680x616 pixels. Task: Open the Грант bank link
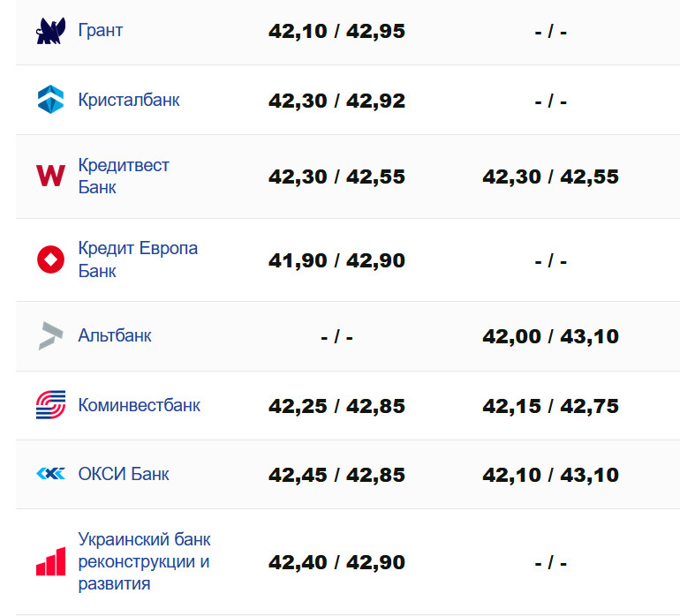click(101, 31)
